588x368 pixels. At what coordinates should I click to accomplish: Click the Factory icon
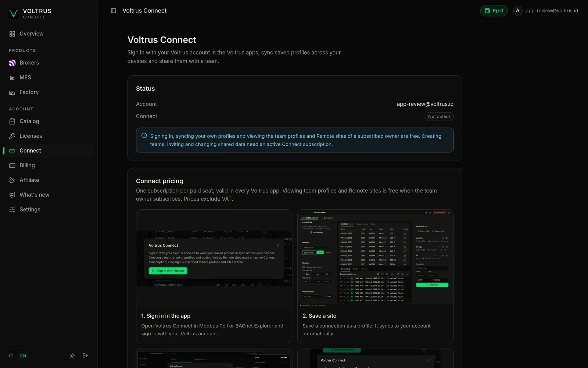click(12, 93)
